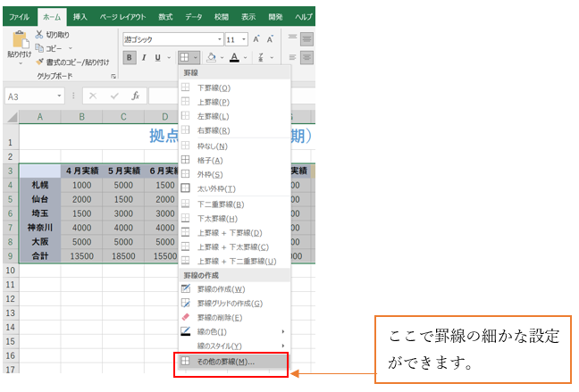Click the font color red A button
The width and height of the screenshot is (579, 392).
point(234,58)
